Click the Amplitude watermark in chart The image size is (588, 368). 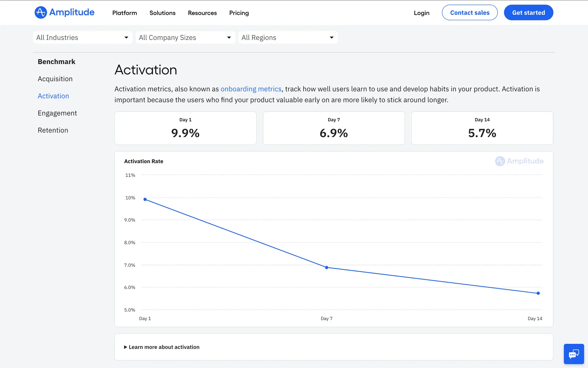(x=519, y=161)
